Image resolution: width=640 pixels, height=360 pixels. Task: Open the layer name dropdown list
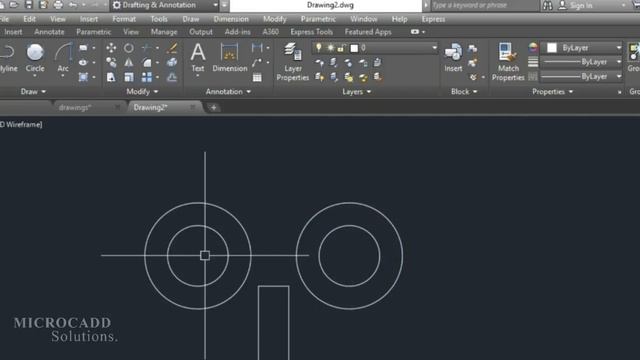click(434, 48)
